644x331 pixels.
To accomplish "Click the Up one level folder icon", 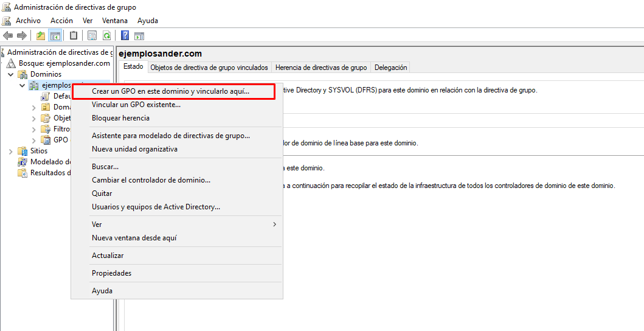I will point(41,36).
